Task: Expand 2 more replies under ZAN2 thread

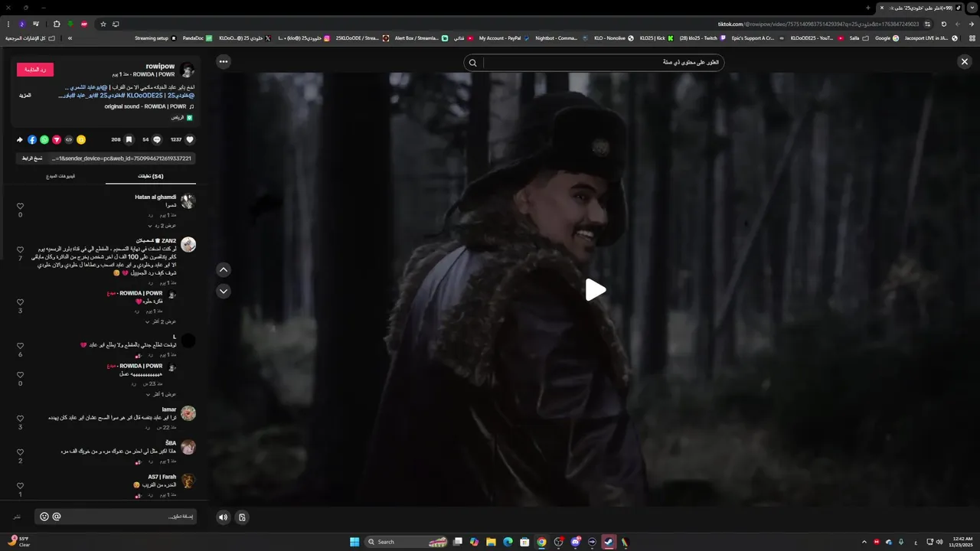Action: (162, 321)
